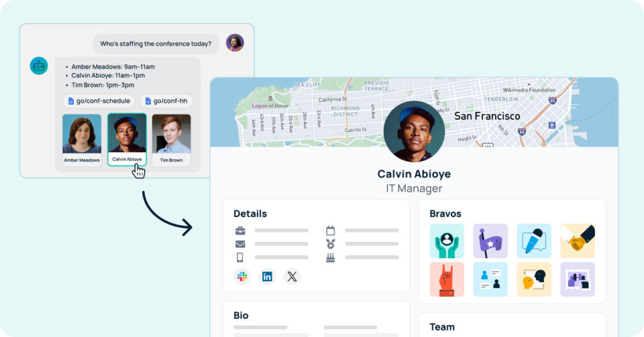This screenshot has height=337, width=644.
Task: Click the briefcase icon in Details
Action: click(240, 231)
